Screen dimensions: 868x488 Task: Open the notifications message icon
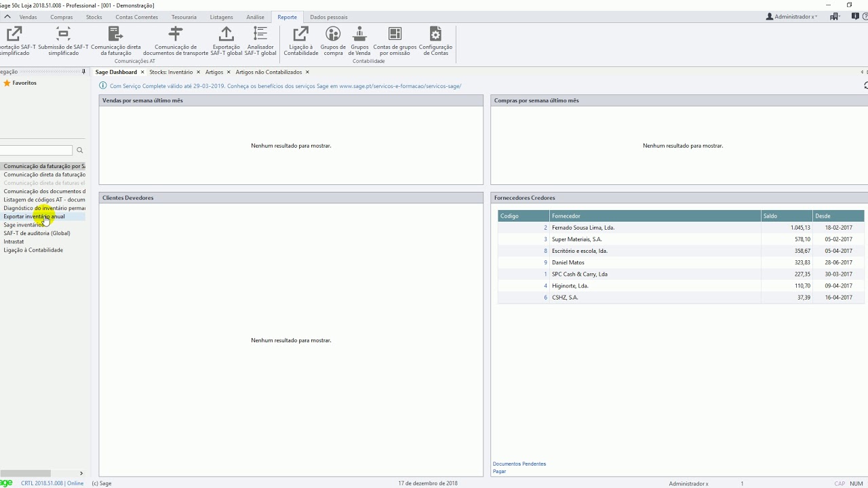[x=855, y=16]
